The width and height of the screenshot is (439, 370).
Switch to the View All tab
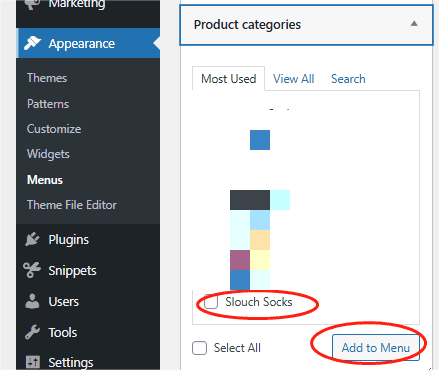coord(294,79)
